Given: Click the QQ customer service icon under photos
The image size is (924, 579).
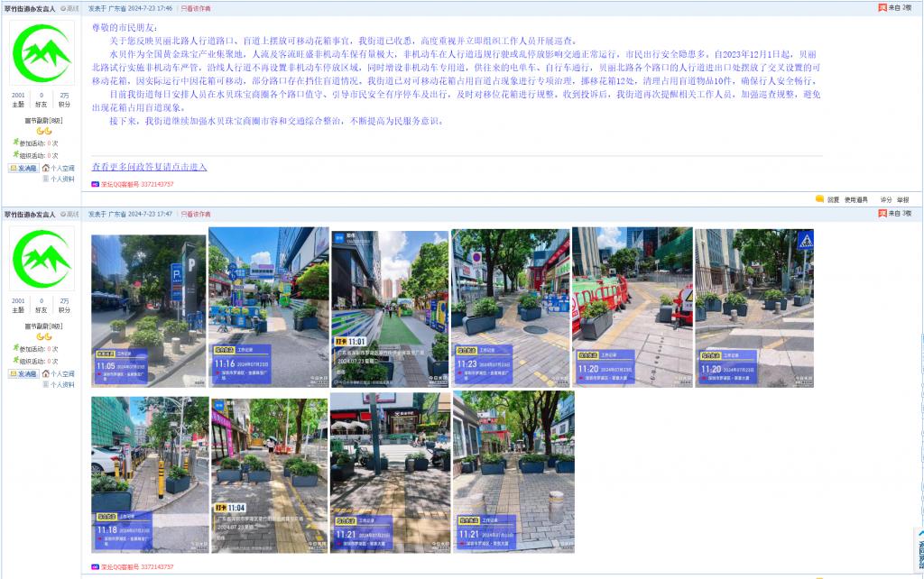Looking at the screenshot, I should tap(95, 566).
